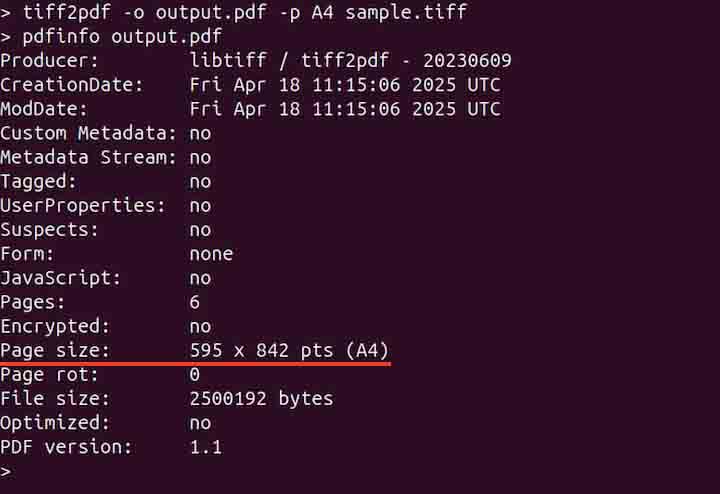Click the file size value 2500192 bytes
This screenshot has height=494, width=720.
tap(261, 398)
